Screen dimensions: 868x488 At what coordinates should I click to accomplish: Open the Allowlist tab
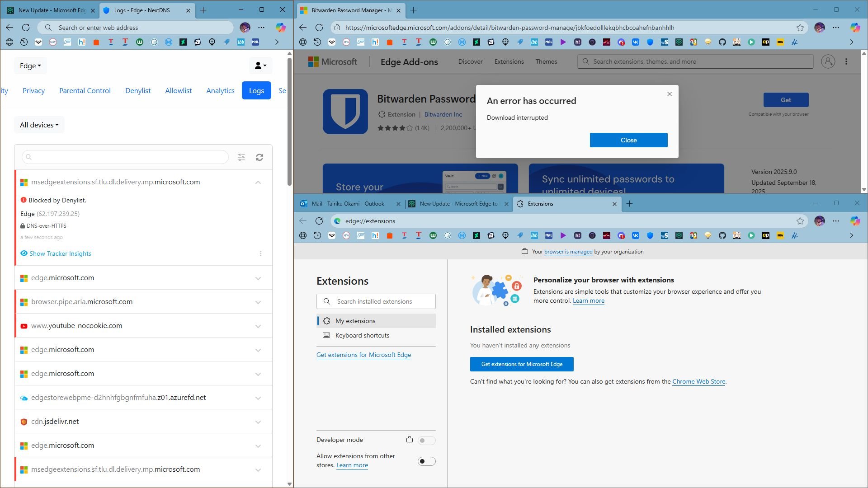tap(179, 90)
